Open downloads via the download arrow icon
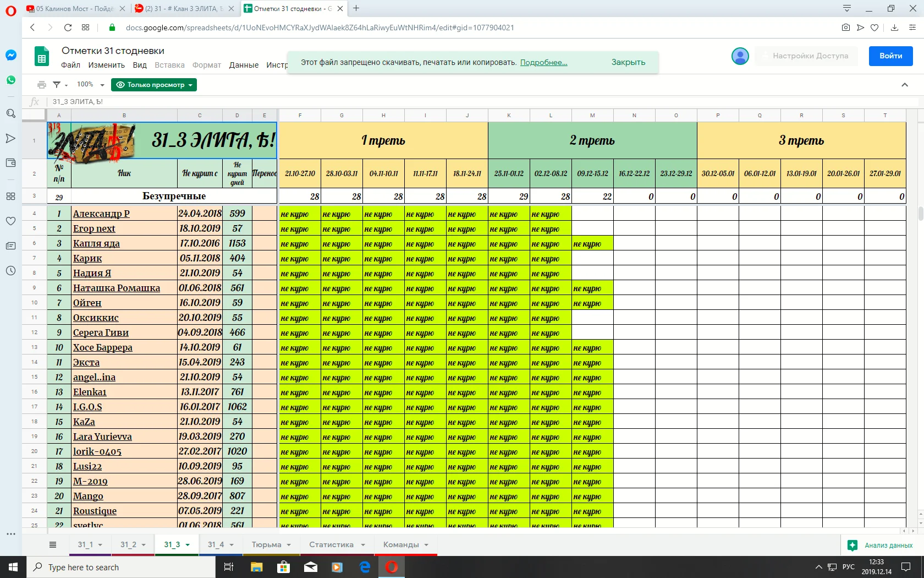The height and width of the screenshot is (578, 924). (894, 28)
